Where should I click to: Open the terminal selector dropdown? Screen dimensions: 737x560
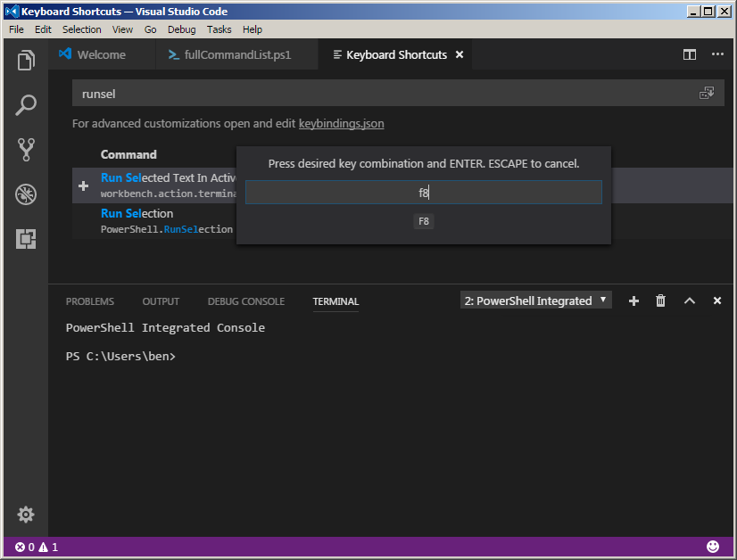click(536, 301)
